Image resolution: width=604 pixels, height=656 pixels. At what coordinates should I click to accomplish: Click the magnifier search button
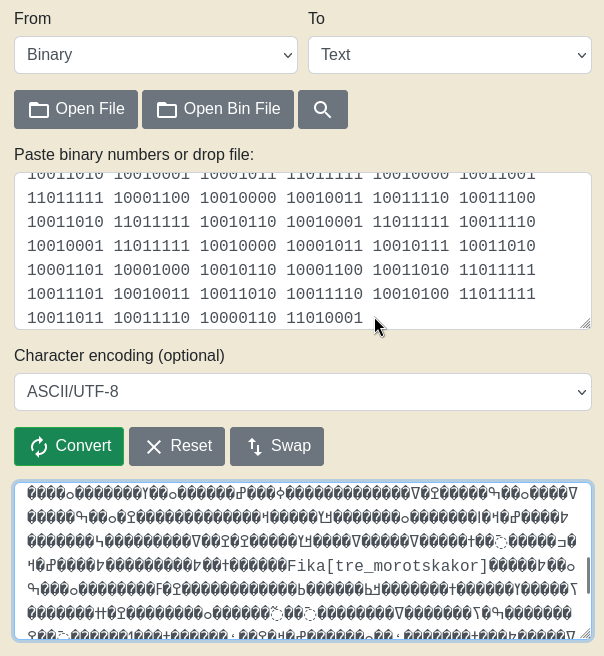[322, 110]
